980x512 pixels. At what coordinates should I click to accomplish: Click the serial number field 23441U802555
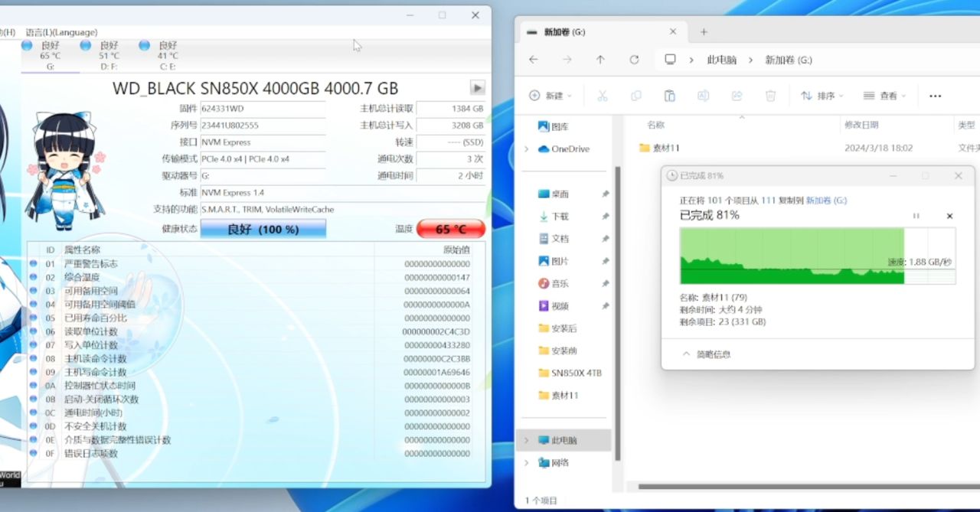click(263, 126)
